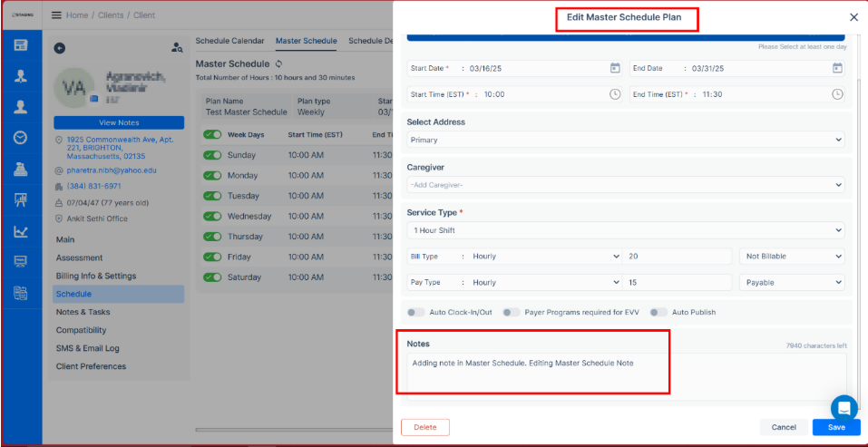Toggle Payer Programs required for EVV

coord(511,312)
